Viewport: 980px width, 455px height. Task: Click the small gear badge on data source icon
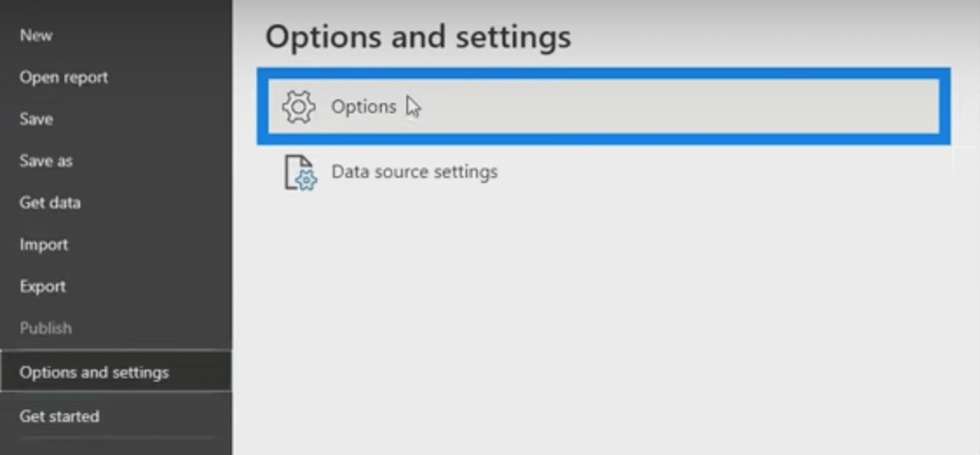[x=307, y=181]
